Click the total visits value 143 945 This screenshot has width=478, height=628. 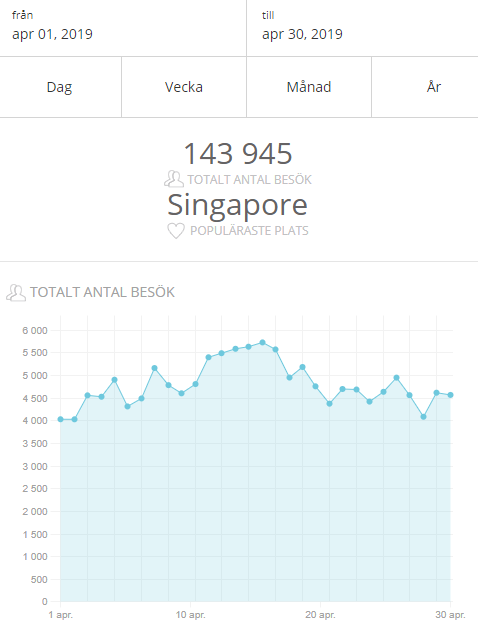[238, 154]
